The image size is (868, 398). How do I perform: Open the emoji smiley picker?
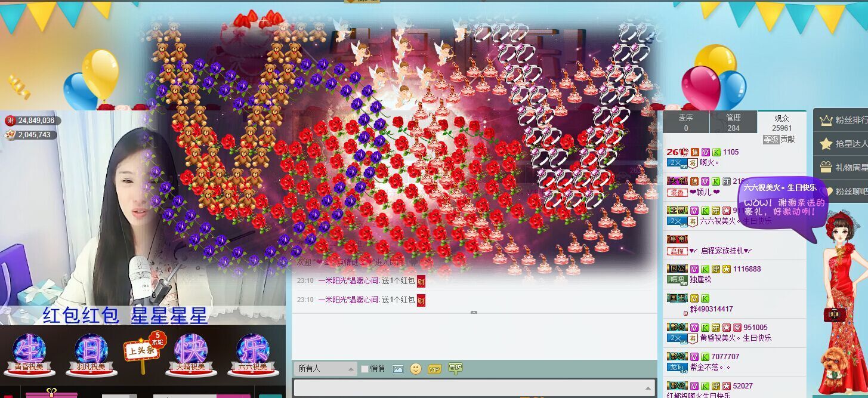(416, 369)
